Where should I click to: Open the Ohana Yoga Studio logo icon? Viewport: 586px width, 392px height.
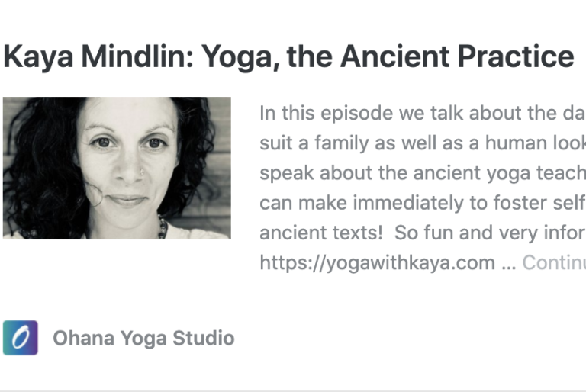pos(21,337)
